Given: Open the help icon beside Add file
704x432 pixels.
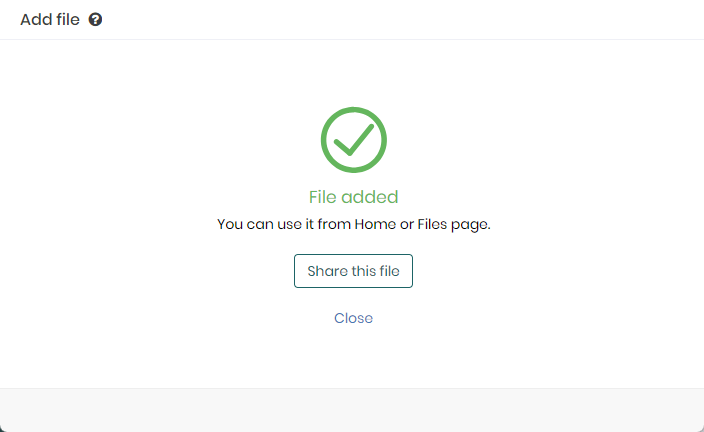Looking at the screenshot, I should pyautogui.click(x=95, y=19).
